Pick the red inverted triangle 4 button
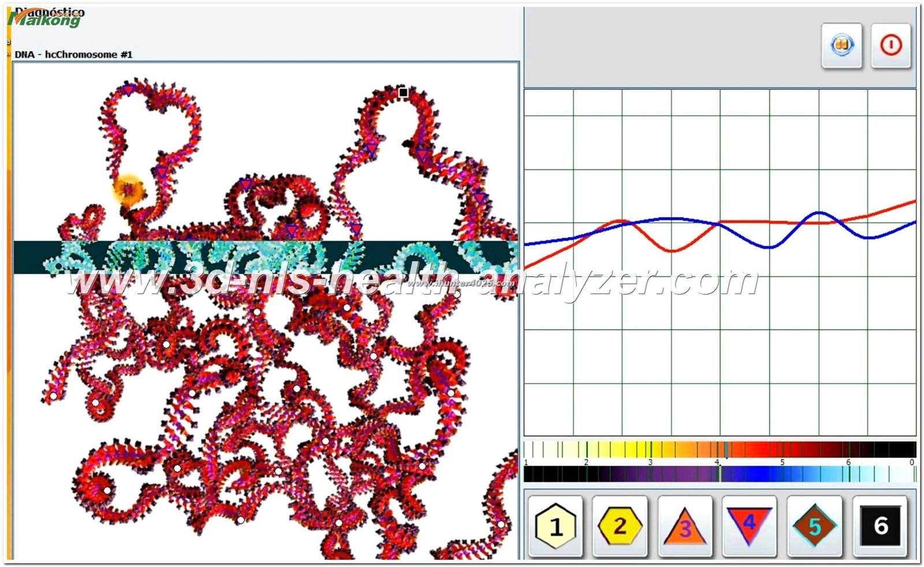This screenshot has width=924, height=567. [x=749, y=525]
